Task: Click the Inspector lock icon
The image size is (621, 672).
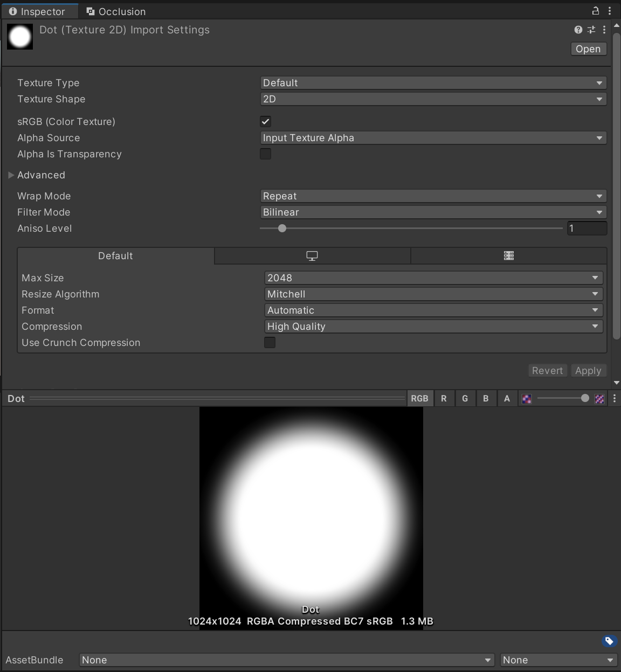Action: tap(596, 11)
